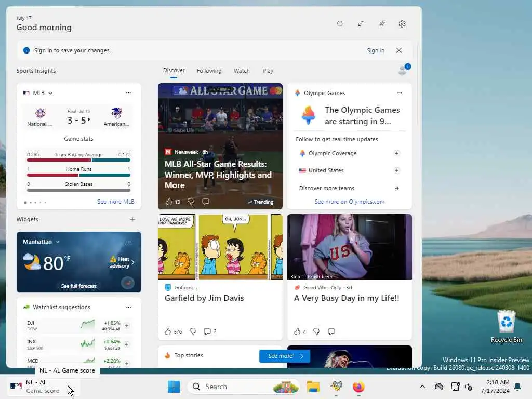Follow Olympic Coverage
The width and height of the screenshot is (532, 399).
(396, 153)
